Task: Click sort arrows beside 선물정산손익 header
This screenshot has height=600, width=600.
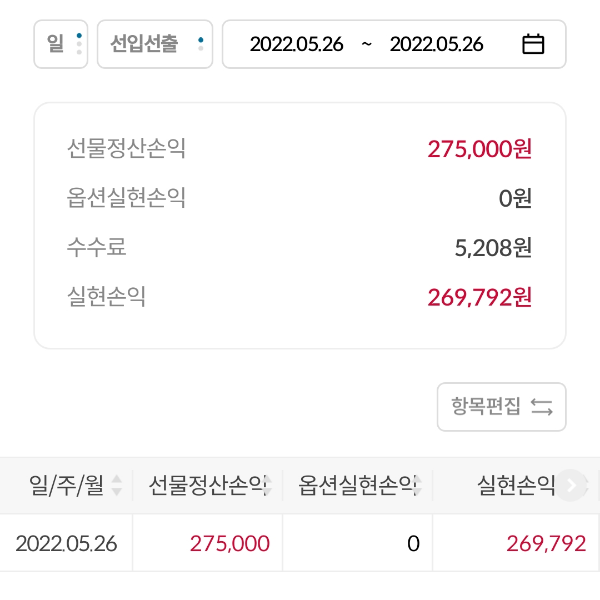Action: coord(269,486)
